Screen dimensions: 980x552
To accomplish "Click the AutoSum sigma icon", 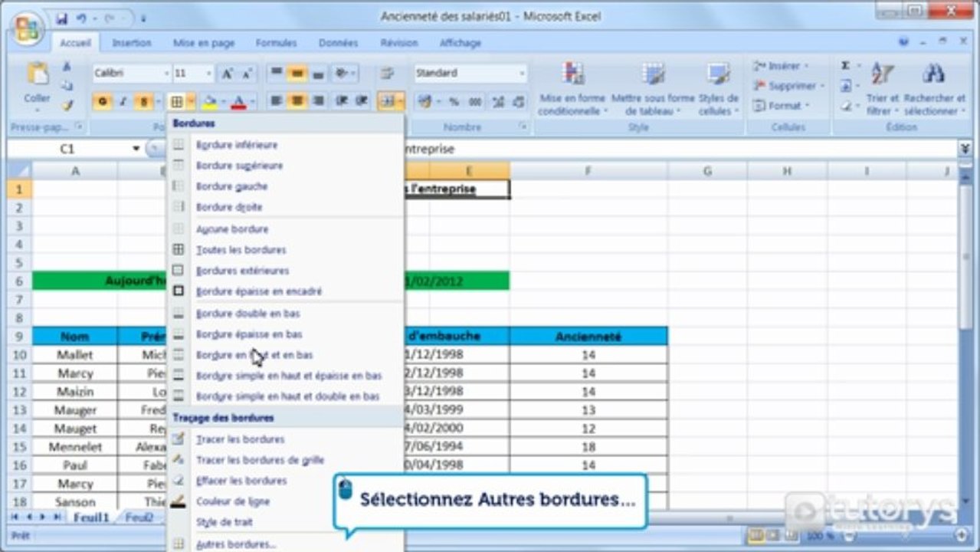I will [x=846, y=66].
